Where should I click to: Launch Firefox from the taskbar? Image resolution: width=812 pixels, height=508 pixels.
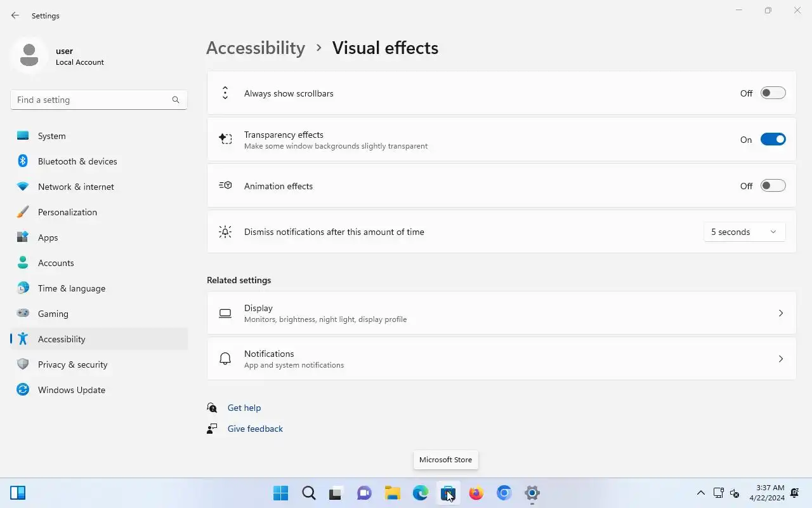(x=476, y=493)
